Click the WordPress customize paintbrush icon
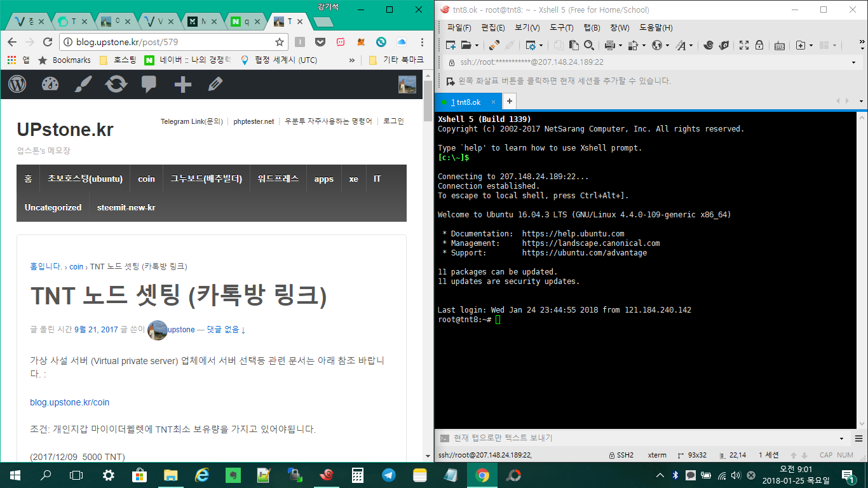 pyautogui.click(x=83, y=84)
